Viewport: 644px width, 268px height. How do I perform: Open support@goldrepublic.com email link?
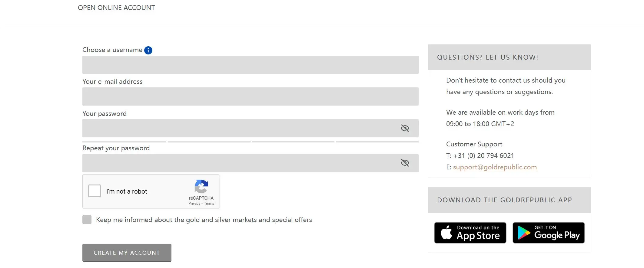pos(495,167)
